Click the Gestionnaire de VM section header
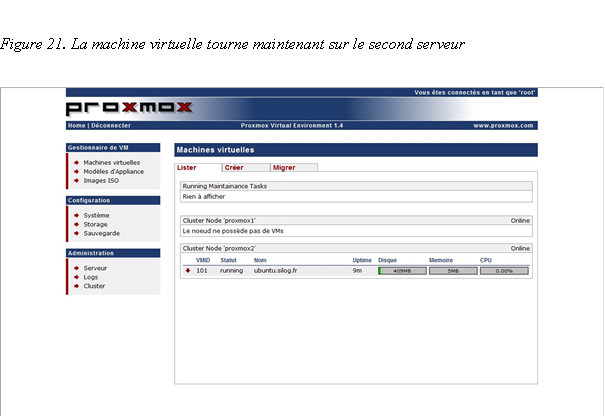 pyautogui.click(x=113, y=148)
